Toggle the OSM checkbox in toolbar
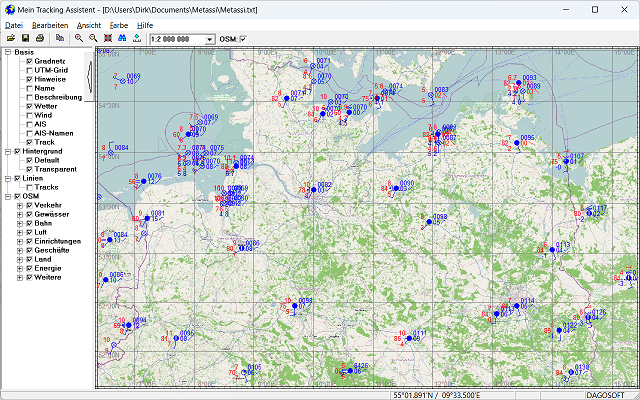Image resolution: width=640 pixels, height=400 pixels. [x=244, y=39]
